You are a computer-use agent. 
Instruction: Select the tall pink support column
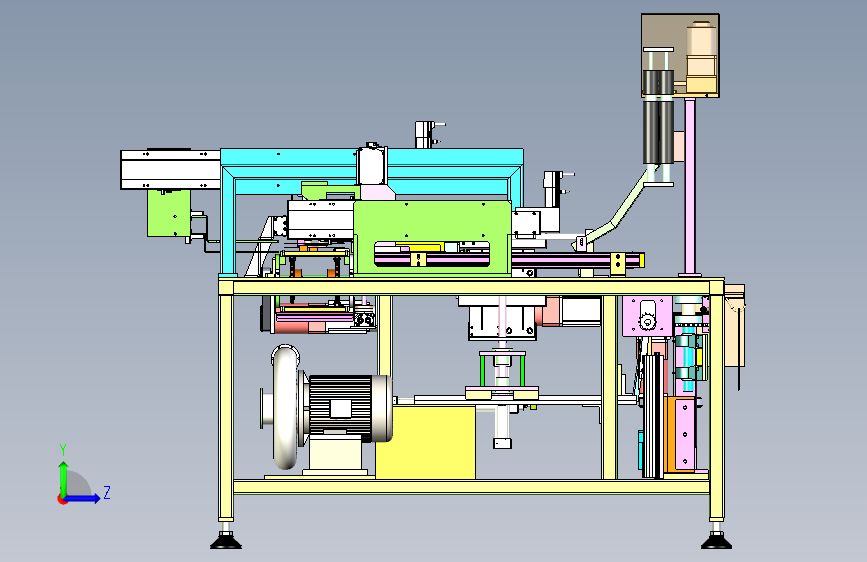(690, 187)
